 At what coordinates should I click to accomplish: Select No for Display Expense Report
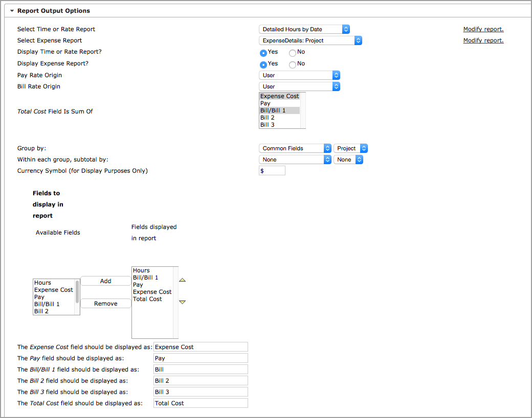point(293,64)
